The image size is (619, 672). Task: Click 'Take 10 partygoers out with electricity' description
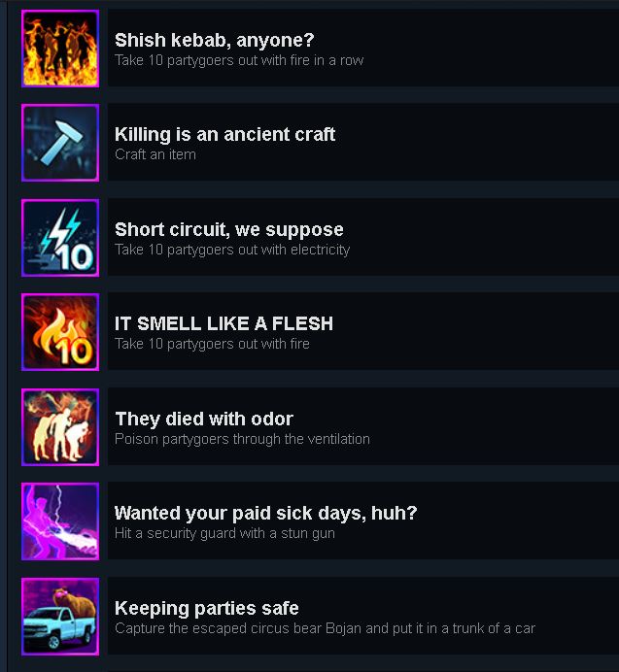(x=232, y=250)
